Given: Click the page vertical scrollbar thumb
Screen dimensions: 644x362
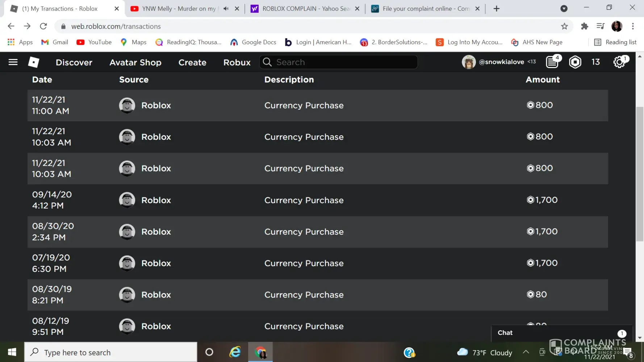Looking at the screenshot, I should point(640,174).
